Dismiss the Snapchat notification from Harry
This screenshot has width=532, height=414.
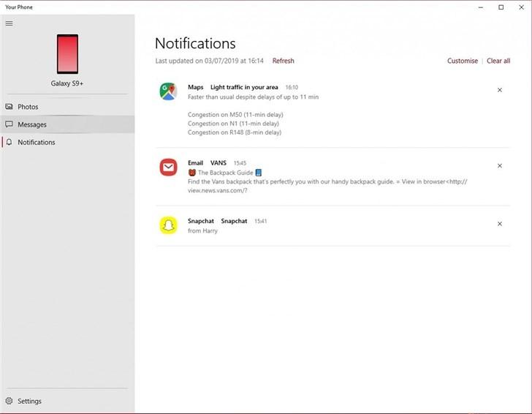(x=499, y=224)
